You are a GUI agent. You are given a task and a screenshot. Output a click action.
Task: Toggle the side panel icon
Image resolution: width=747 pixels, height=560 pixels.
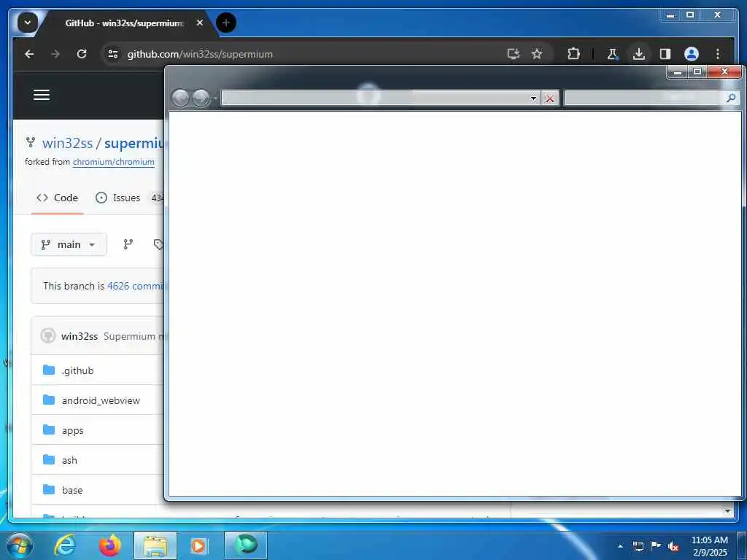[x=665, y=54]
